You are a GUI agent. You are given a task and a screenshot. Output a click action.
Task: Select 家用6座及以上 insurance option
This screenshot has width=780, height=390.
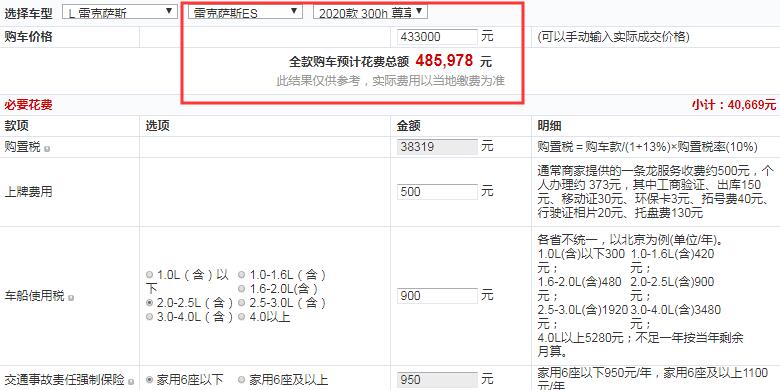coord(242,380)
